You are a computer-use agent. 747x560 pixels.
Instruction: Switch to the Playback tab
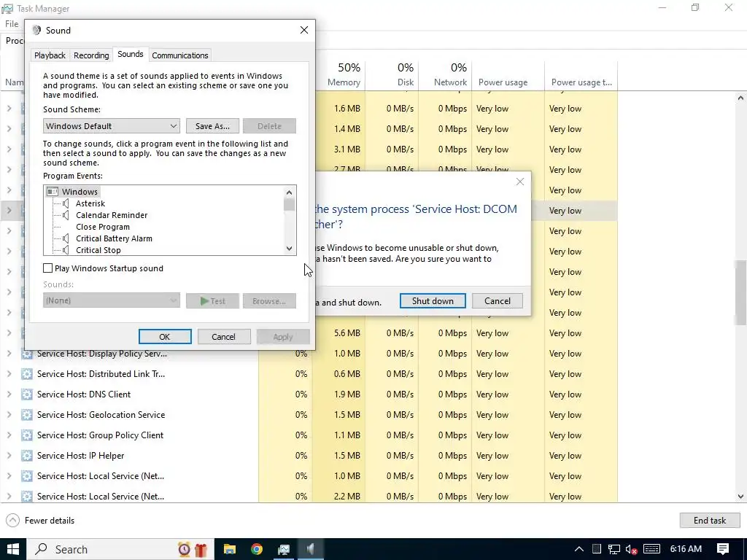coord(50,55)
